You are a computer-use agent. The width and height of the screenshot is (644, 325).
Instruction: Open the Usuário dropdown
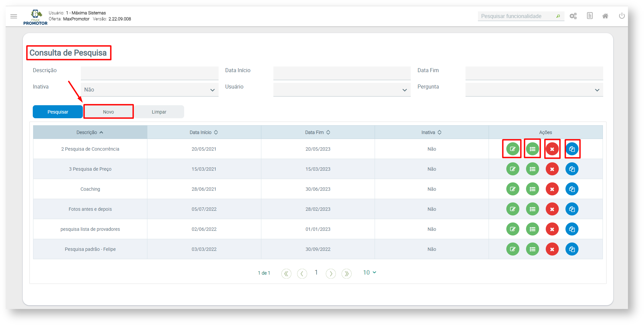click(x=342, y=90)
